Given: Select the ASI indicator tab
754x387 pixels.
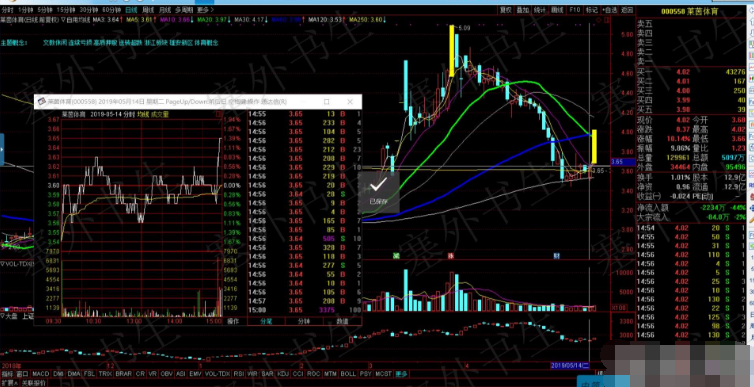Looking at the screenshot, I should 181,374.
